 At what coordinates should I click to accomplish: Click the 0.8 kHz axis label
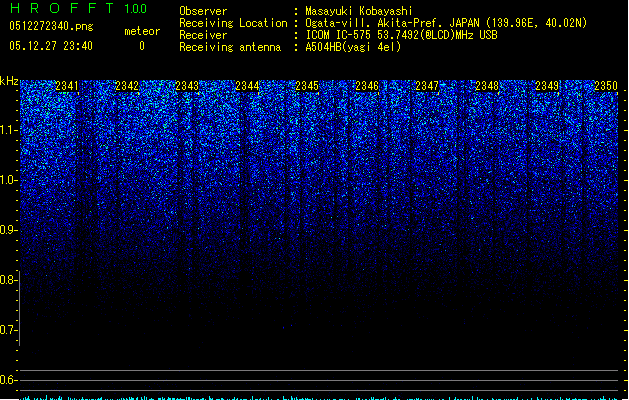point(8,280)
